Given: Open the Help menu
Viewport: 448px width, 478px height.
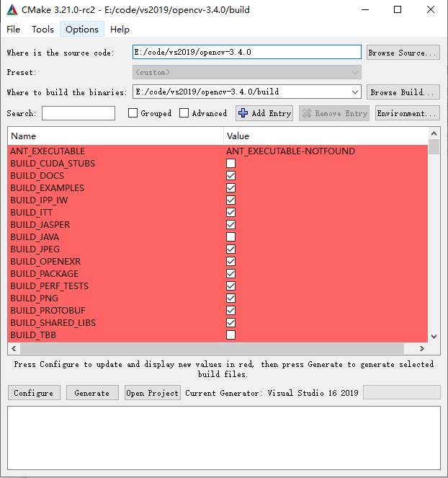Looking at the screenshot, I should click(120, 30).
